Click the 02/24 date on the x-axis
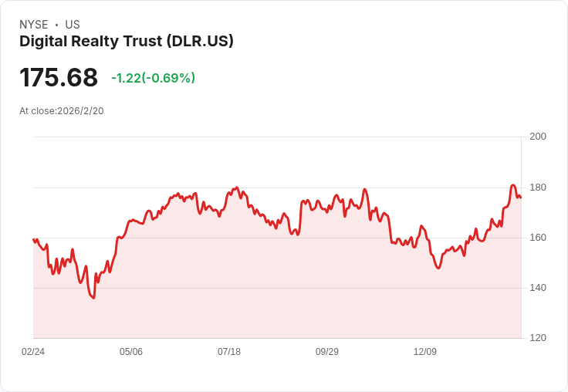 coord(33,352)
